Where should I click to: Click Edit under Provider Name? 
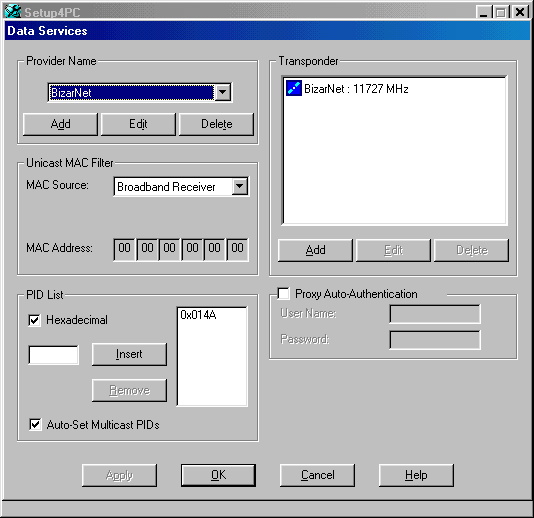pyautogui.click(x=138, y=124)
